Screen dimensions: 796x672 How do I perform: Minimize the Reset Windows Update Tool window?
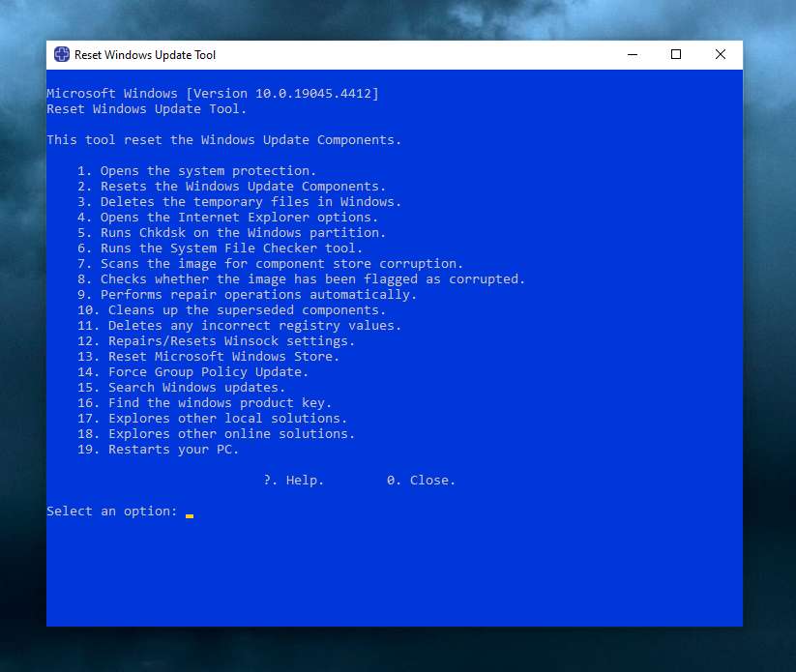click(x=632, y=54)
